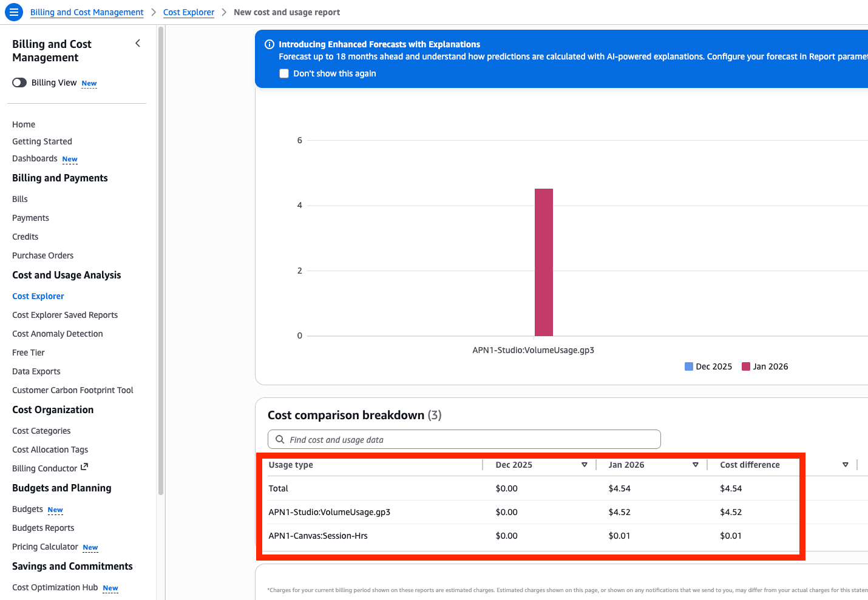Open Budgets from the sidebar

[28, 509]
